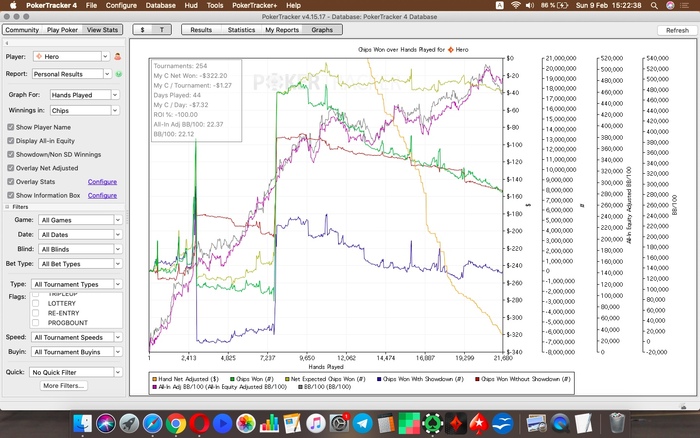Open the green-red grid app in dock
Viewport: 700px width, 438px height.
409,423
